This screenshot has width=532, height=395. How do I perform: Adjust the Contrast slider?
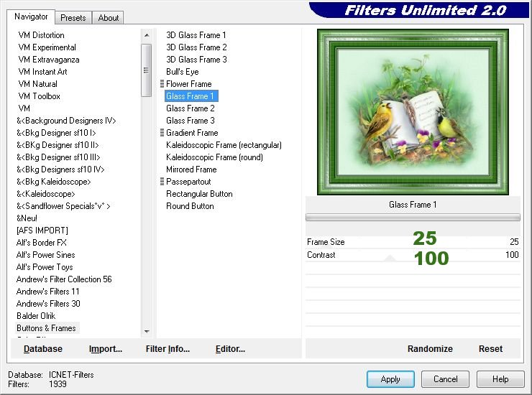point(413,255)
